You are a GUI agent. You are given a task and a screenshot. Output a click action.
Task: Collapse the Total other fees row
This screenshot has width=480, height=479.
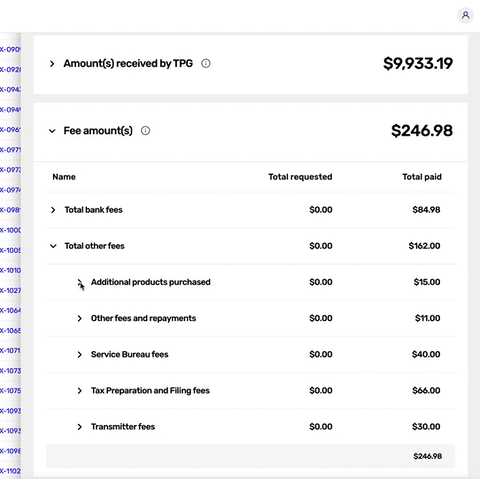[53, 246]
